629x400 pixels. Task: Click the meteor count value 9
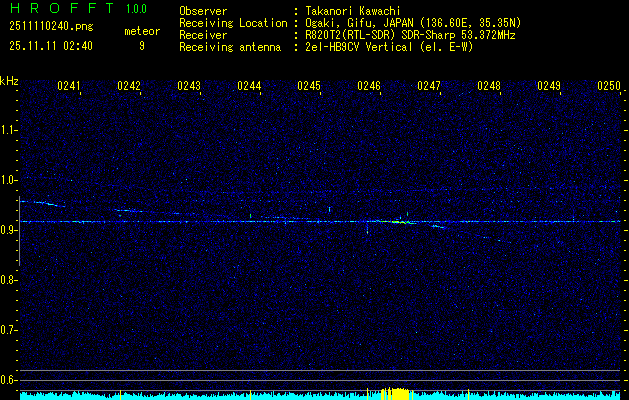coord(142,46)
